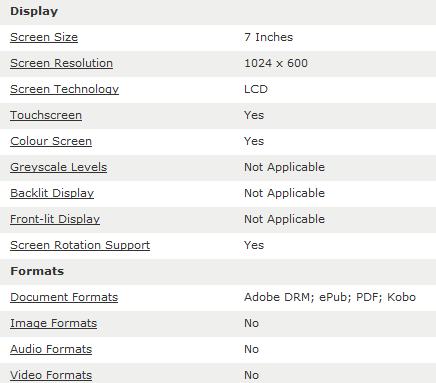436x383 pixels.
Task: Click the Formats section header
Action: pyautogui.click(x=37, y=271)
